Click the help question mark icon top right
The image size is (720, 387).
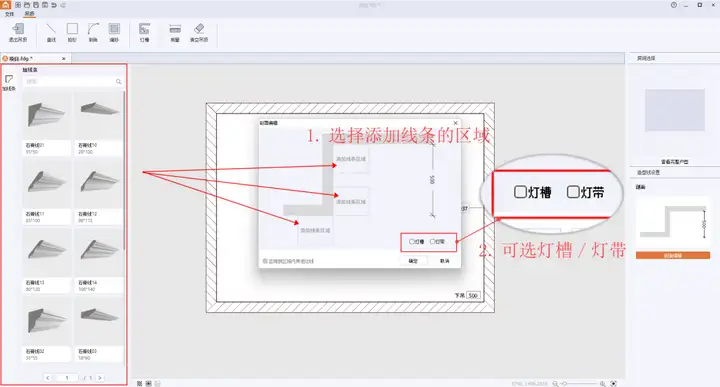click(x=674, y=5)
